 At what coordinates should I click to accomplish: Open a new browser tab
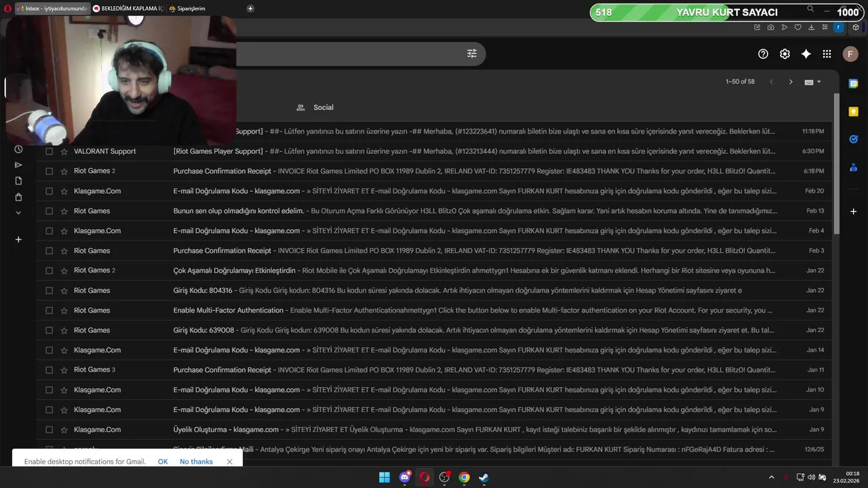[250, 9]
